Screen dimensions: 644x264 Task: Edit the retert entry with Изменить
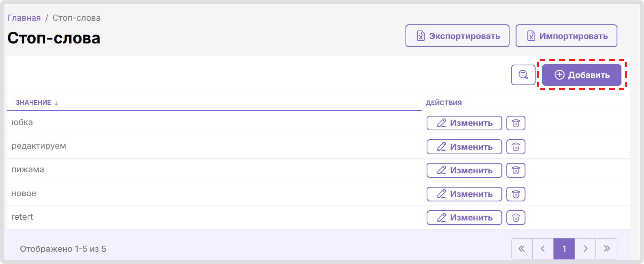464,218
